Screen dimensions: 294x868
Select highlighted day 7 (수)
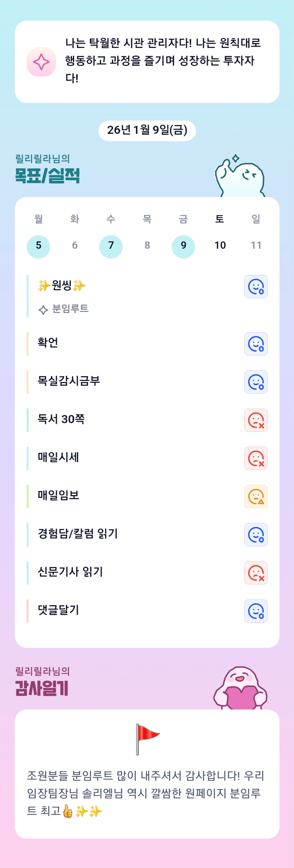(111, 246)
